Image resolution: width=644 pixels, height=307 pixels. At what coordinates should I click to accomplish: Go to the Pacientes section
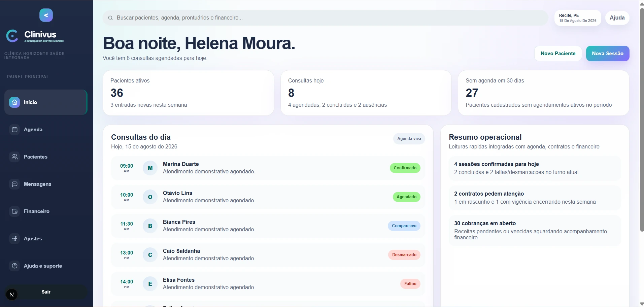(46, 157)
